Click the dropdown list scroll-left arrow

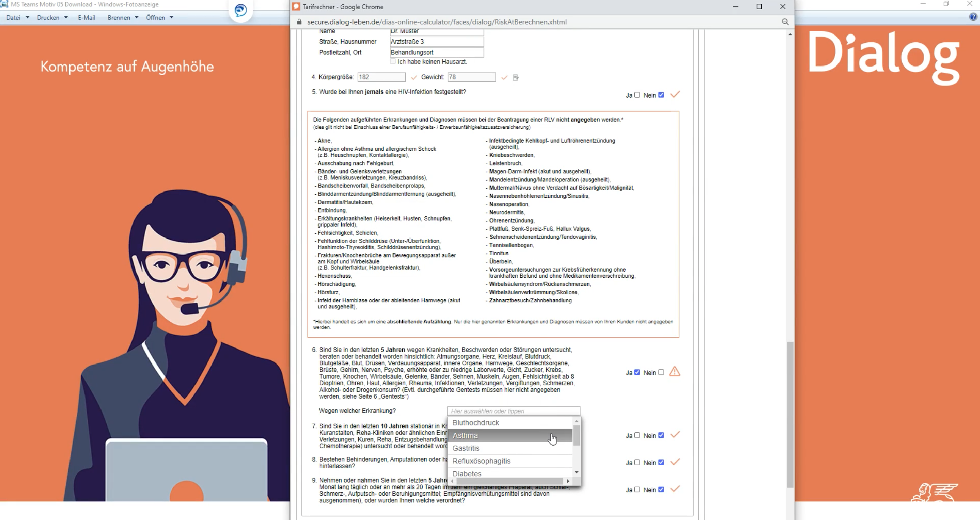pyautogui.click(x=452, y=481)
